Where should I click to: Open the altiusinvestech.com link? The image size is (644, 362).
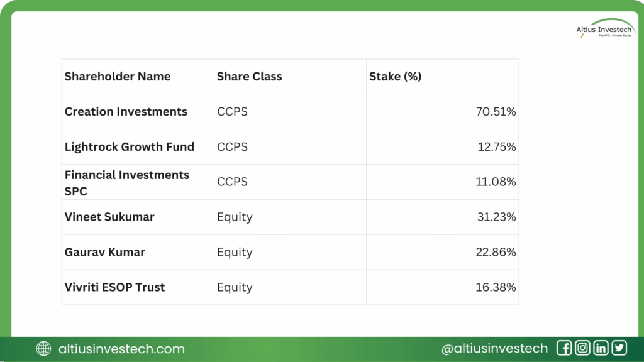tap(121, 349)
